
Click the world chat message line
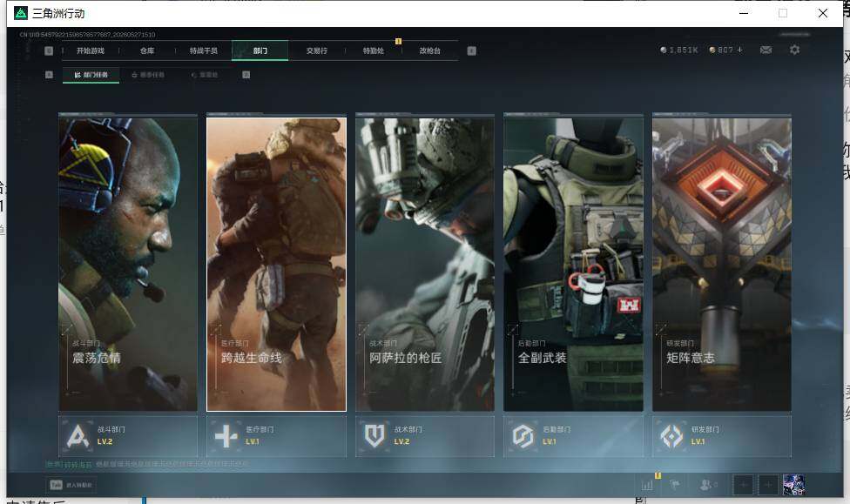(147, 465)
